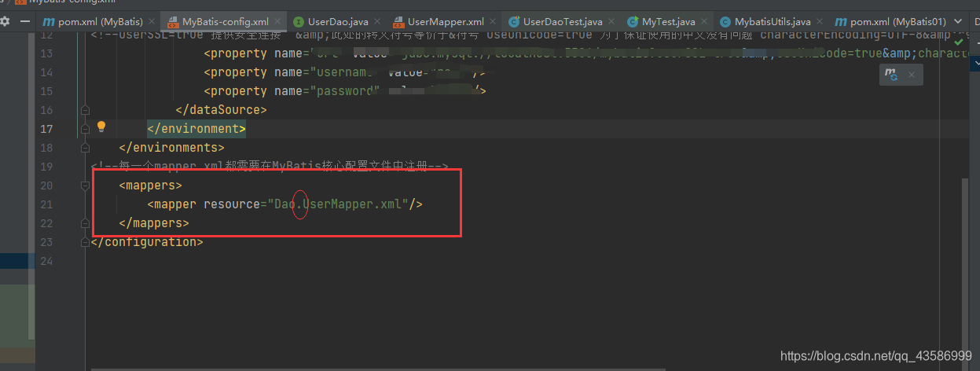Click the resource attribute name on line 21
Image resolution: width=980 pixels, height=371 pixels.
click(x=231, y=204)
